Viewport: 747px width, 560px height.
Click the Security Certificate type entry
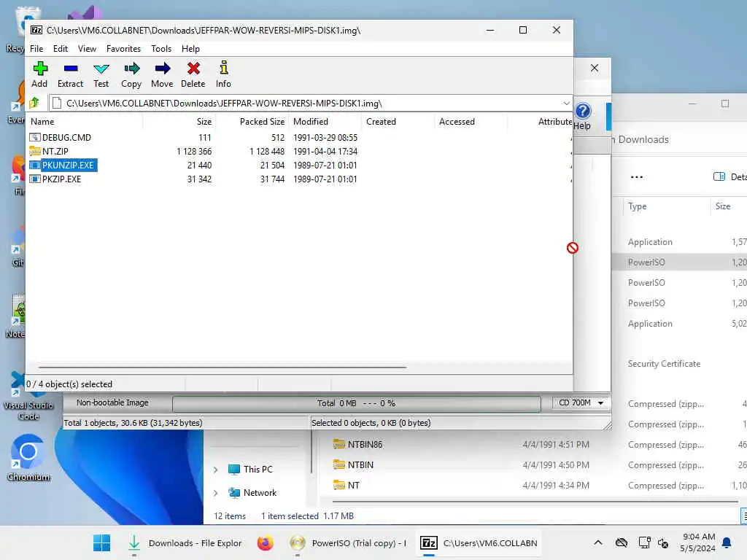coord(664,364)
